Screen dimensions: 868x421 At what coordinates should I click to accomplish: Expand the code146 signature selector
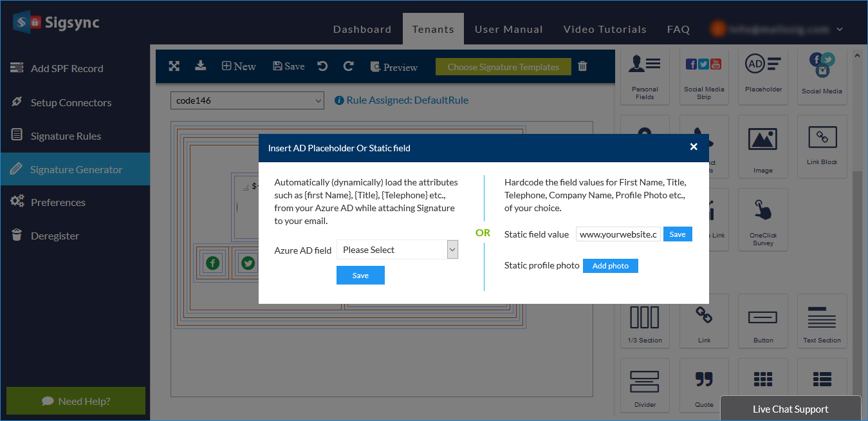[x=248, y=100]
